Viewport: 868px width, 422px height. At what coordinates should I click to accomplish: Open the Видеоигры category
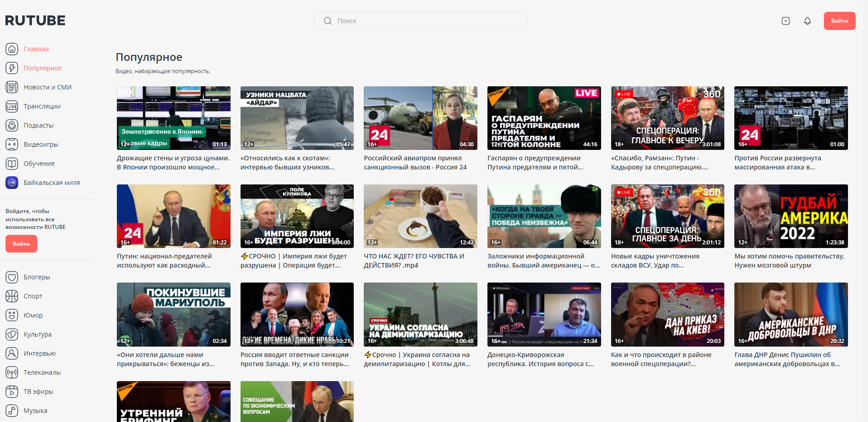pos(41,144)
